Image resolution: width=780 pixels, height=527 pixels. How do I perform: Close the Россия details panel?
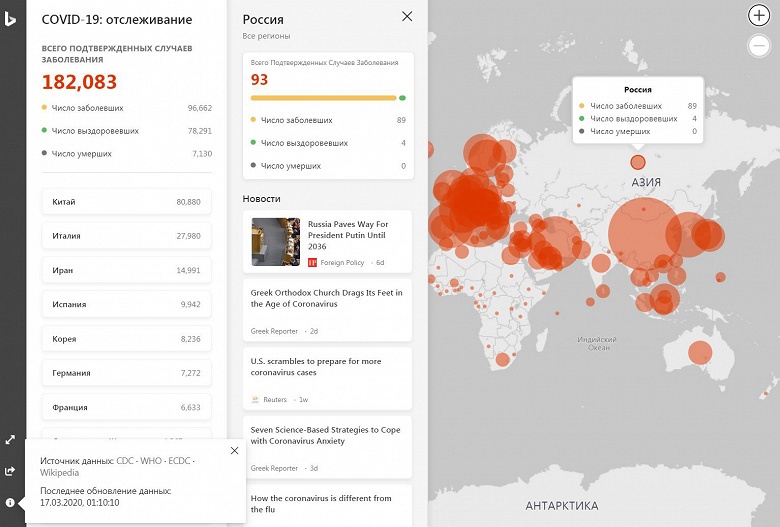pos(406,16)
